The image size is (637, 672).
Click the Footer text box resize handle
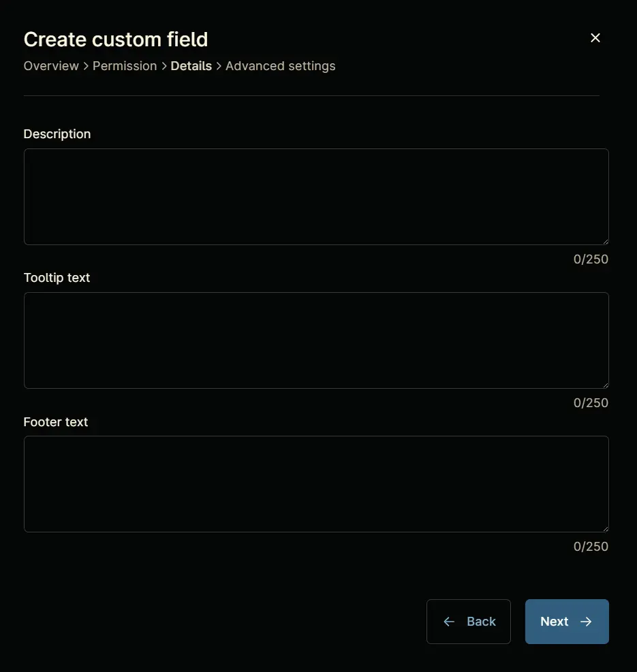tap(605, 528)
